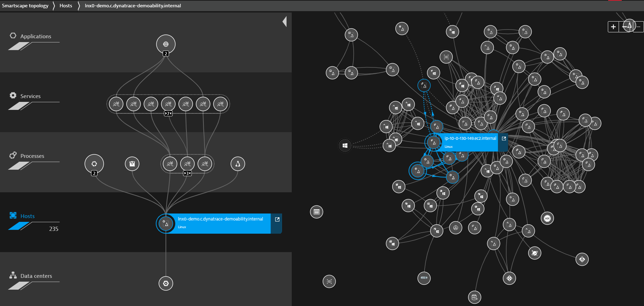The image size is (644, 306).
Task: Select the Tomcat process leftmost in dotted group
Action: tap(170, 163)
